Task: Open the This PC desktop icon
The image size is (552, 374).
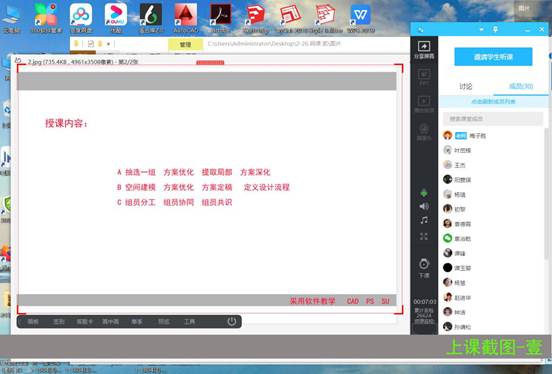Action: (x=12, y=18)
